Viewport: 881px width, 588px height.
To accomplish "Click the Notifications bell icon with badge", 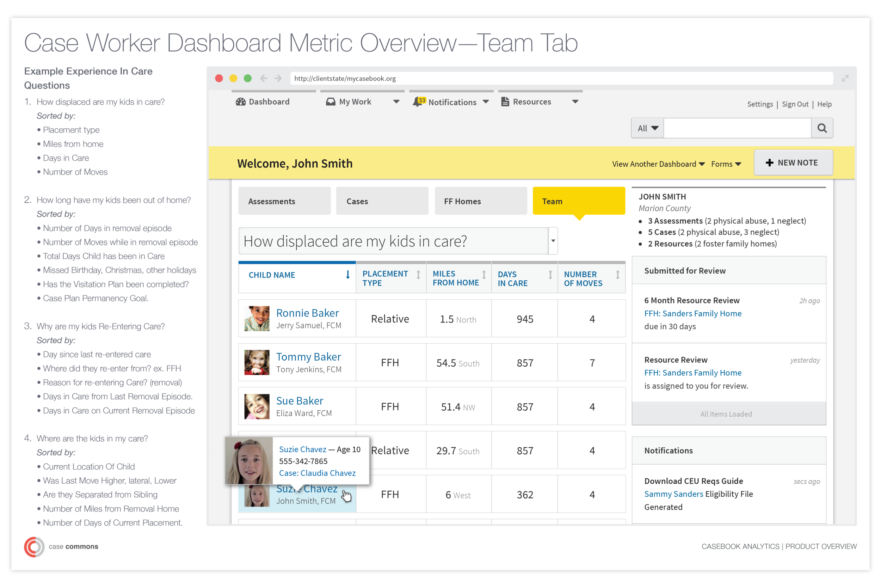I will tap(419, 102).
